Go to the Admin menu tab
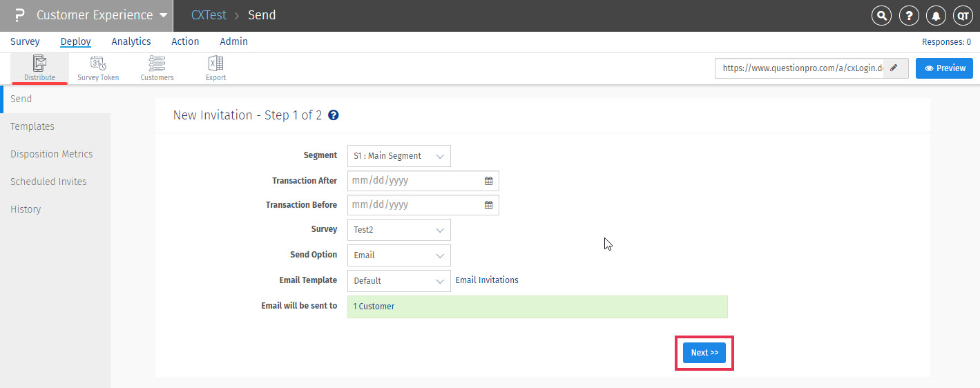The width and height of the screenshot is (980, 388). [233, 41]
